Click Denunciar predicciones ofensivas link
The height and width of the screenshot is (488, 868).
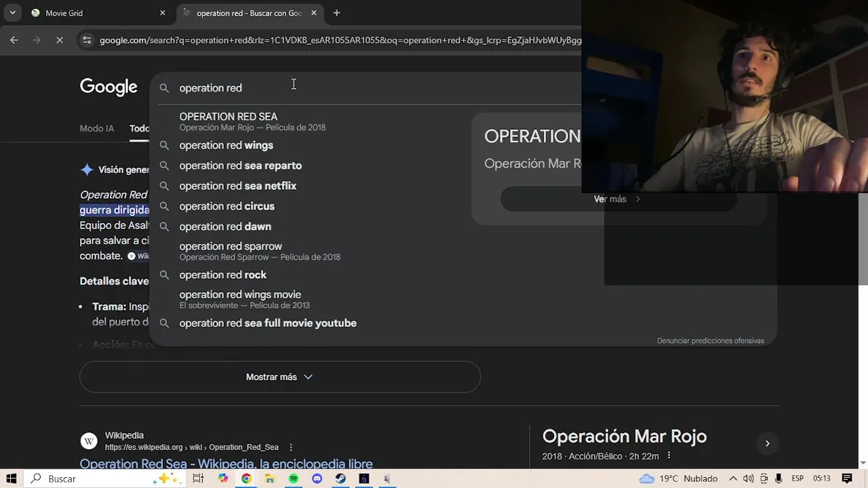tap(710, 341)
